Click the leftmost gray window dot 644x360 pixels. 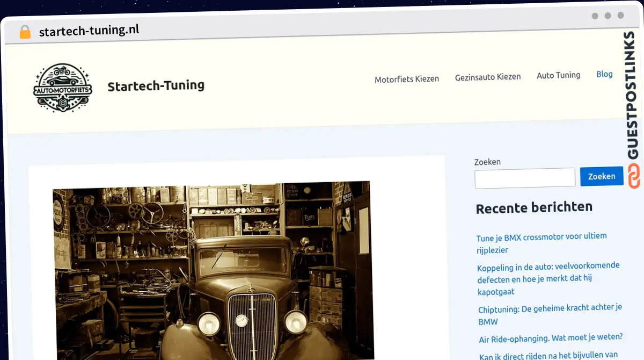click(x=595, y=16)
